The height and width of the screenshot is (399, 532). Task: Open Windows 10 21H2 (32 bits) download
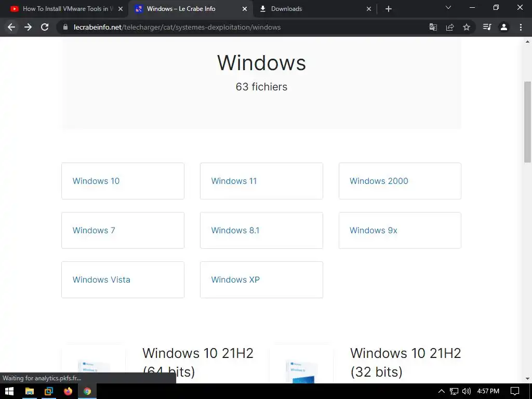pos(405,362)
